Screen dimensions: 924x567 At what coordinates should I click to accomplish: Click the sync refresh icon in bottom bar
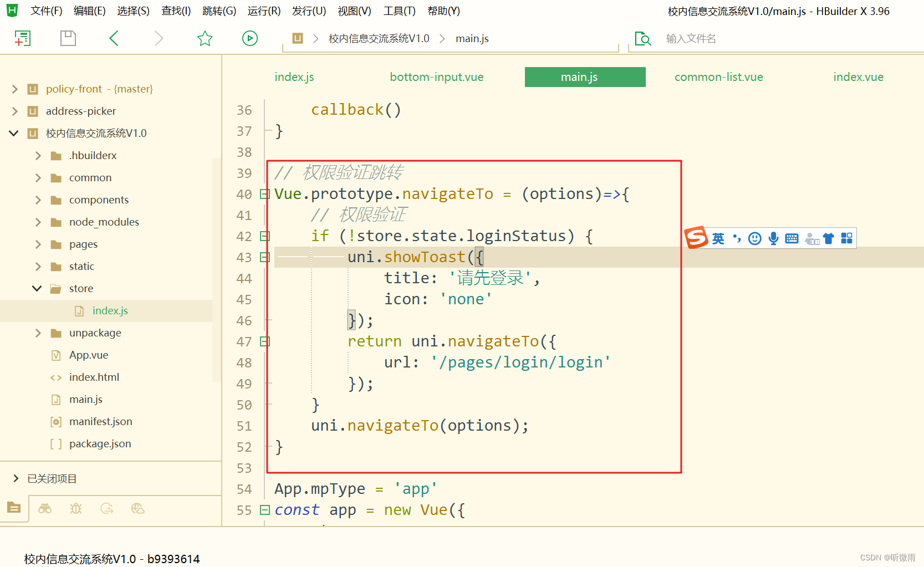(x=107, y=508)
